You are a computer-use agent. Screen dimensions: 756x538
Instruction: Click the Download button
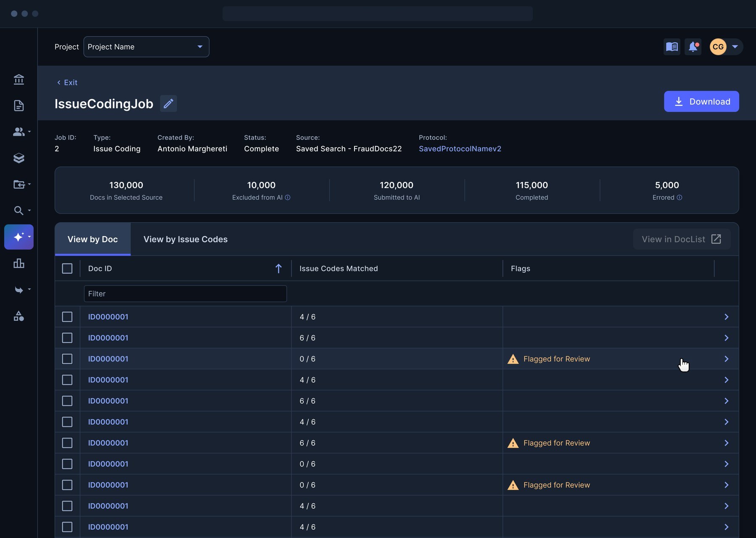(x=701, y=101)
